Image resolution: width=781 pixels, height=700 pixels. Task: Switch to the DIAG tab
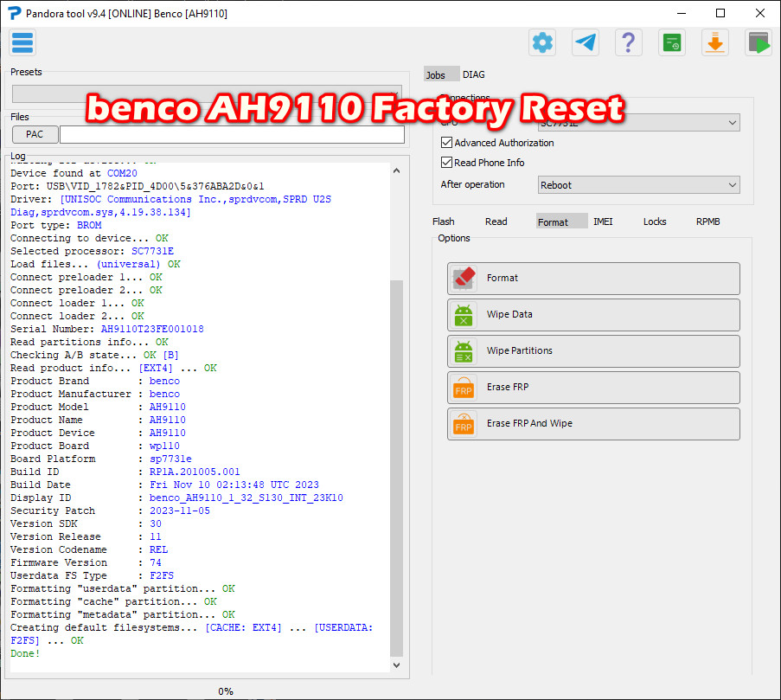(474, 74)
